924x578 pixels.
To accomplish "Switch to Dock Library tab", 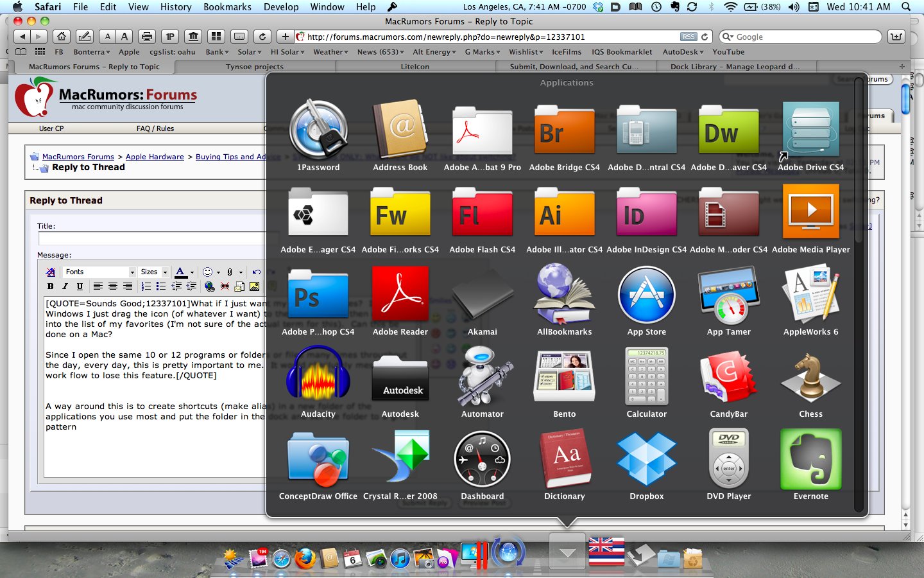I will point(735,67).
